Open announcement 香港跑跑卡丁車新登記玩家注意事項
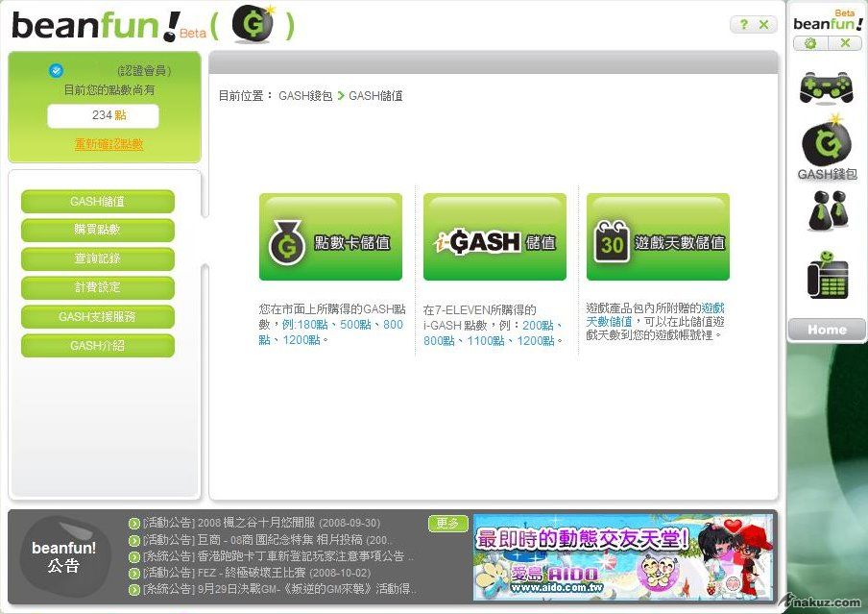Viewport: 868px width, 614px height. pyautogui.click(x=277, y=556)
